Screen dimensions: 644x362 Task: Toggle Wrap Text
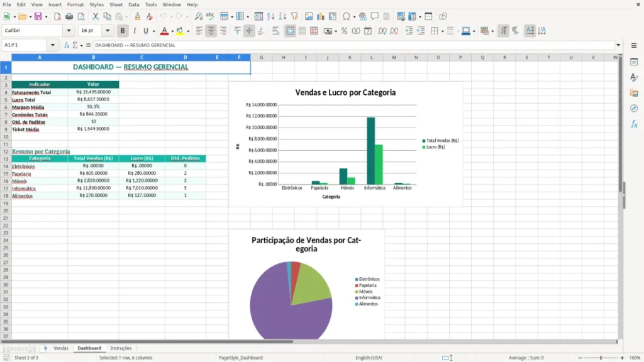point(275,31)
